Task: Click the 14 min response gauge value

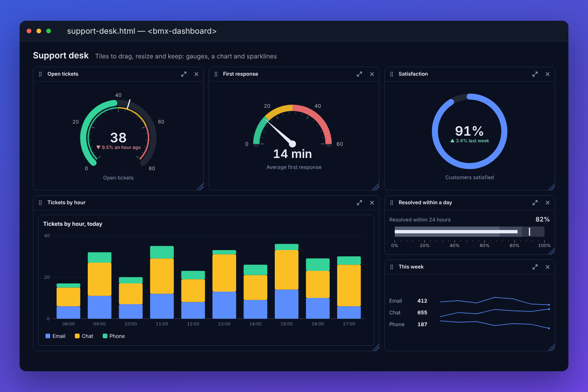Action: coord(292,154)
